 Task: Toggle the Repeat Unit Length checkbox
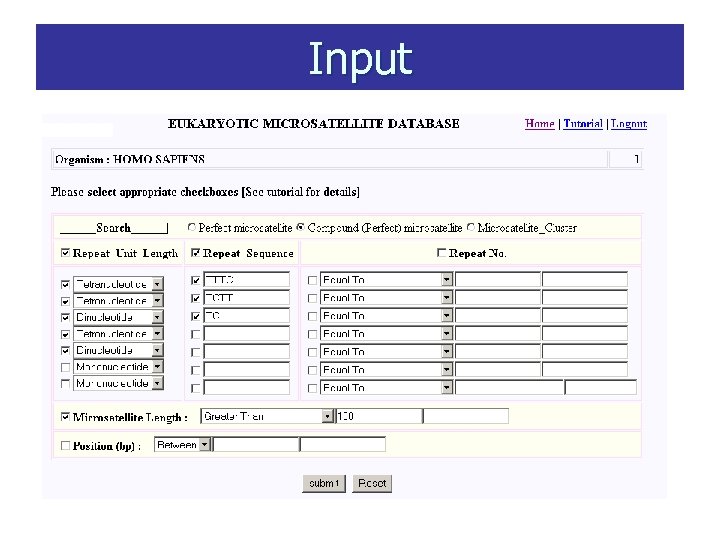click(65, 253)
